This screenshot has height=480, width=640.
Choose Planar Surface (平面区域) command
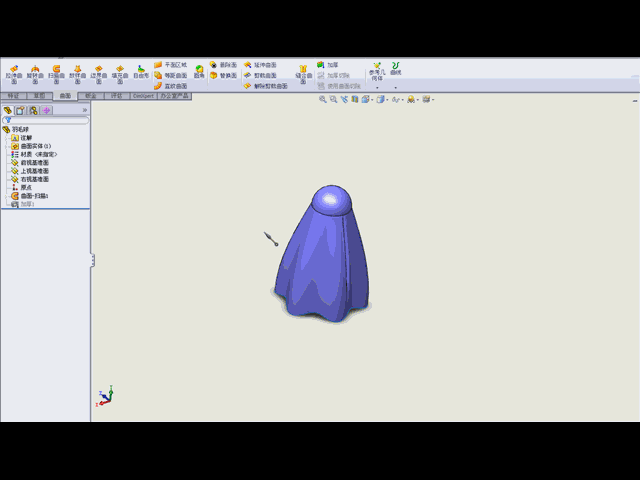pyautogui.click(x=171, y=65)
